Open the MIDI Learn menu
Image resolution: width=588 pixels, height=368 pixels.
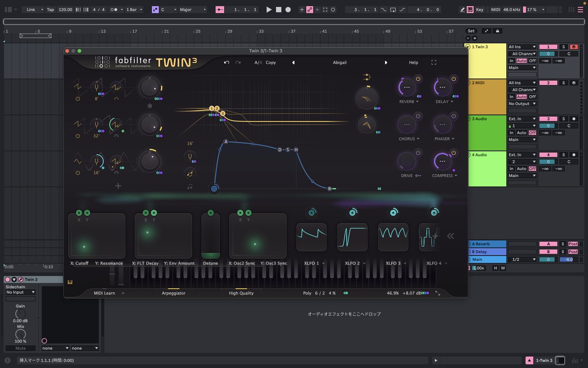click(x=109, y=293)
